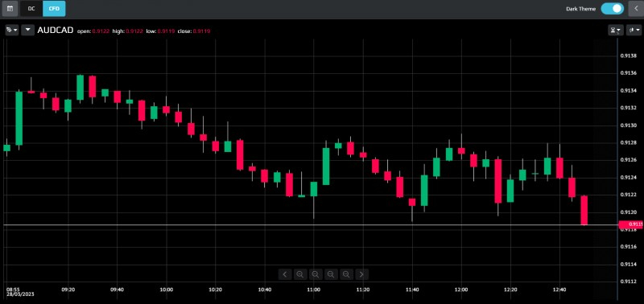Viewport: 644px width, 304px height.
Task: Click the low value 0.9119
Action: tap(167, 31)
